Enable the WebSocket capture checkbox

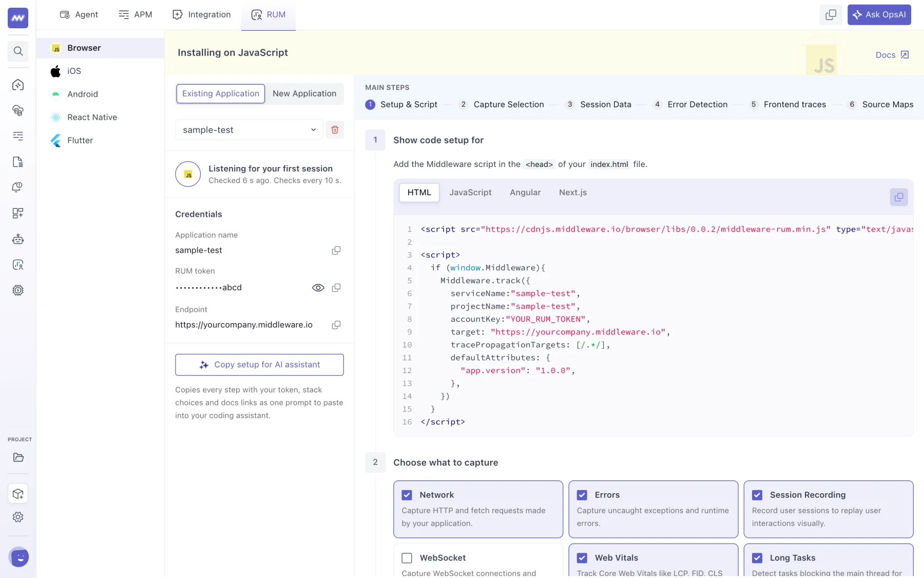pos(407,558)
